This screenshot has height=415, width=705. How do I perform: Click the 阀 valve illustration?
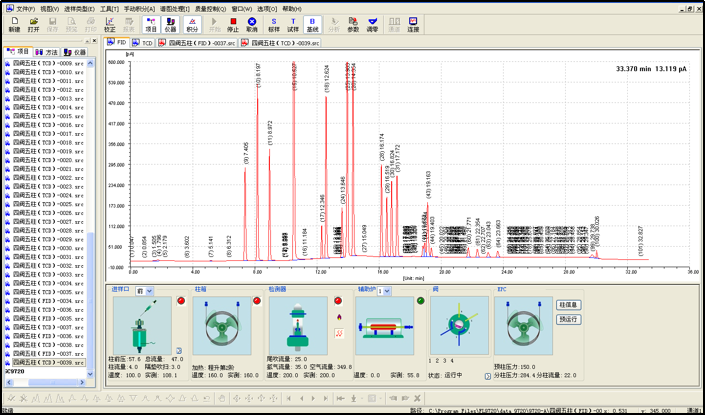460,326
